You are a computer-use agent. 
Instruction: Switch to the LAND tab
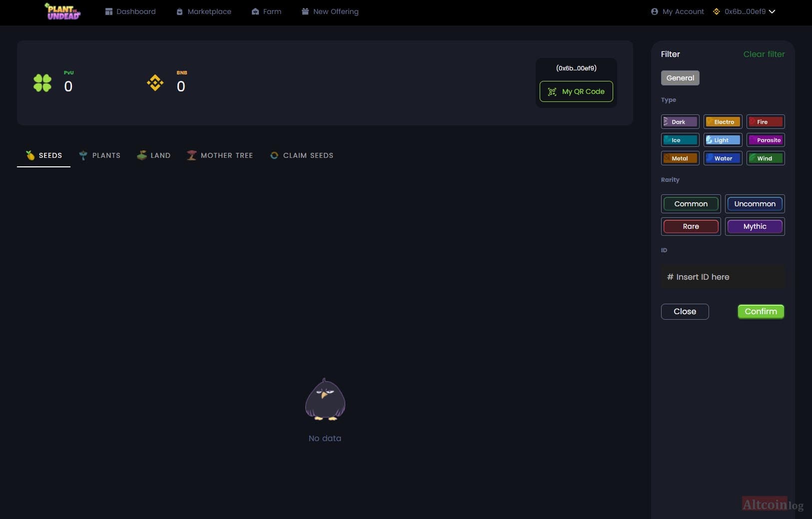pos(154,155)
